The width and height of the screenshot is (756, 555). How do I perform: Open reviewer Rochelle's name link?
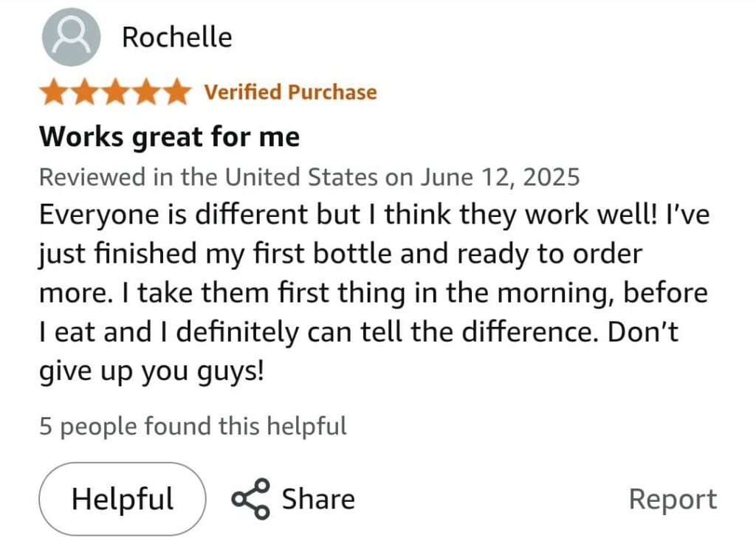click(176, 38)
